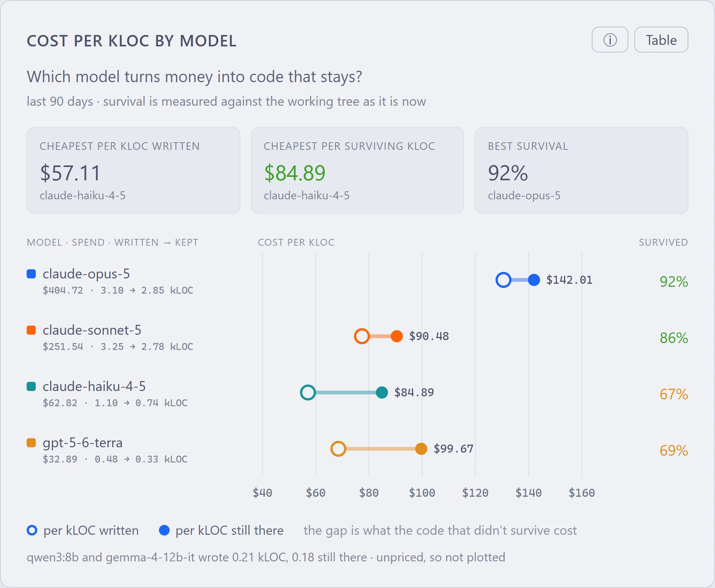This screenshot has width=715, height=588.
Task: Click the $251.54 spend detail line
Action: tap(118, 347)
